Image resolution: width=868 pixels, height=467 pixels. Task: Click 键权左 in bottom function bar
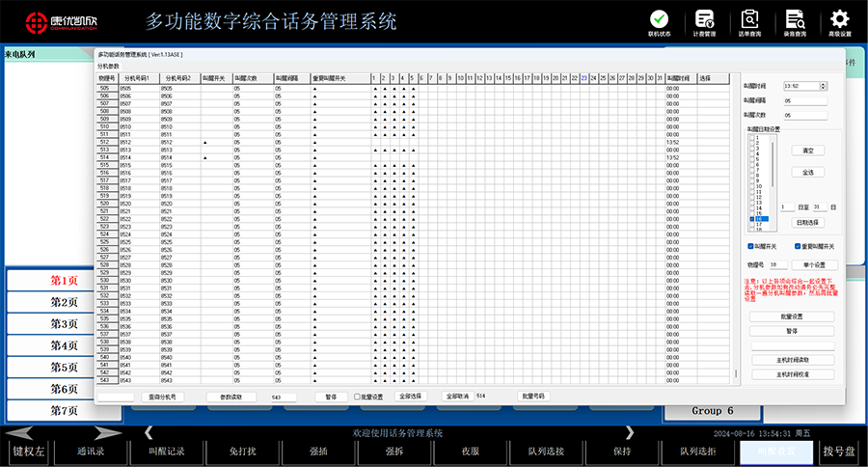point(29,452)
